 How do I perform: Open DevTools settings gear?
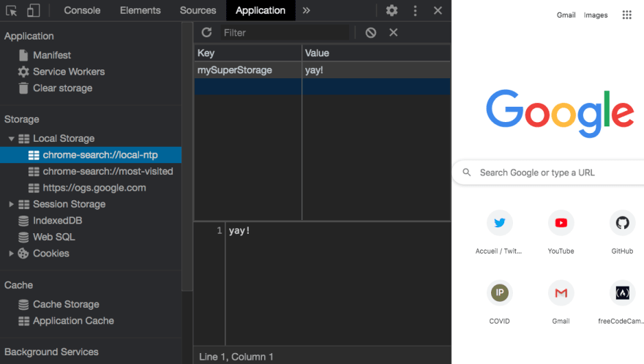(392, 11)
